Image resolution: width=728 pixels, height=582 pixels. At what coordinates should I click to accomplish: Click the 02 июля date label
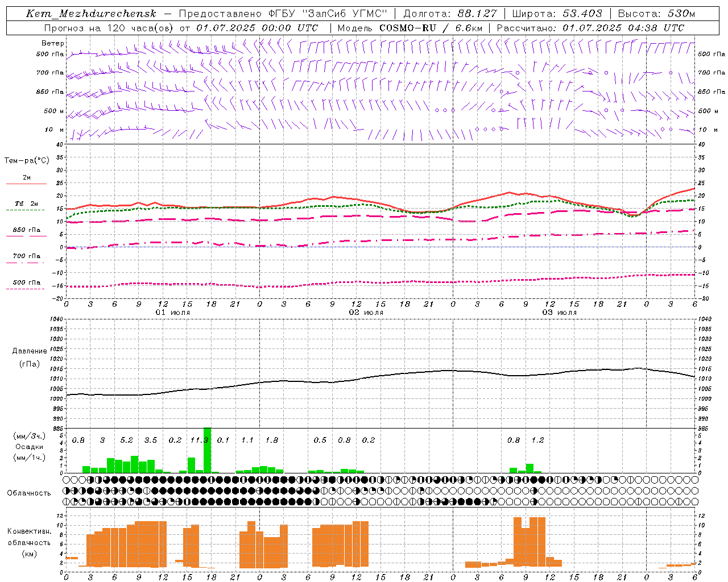pyautogui.click(x=366, y=313)
